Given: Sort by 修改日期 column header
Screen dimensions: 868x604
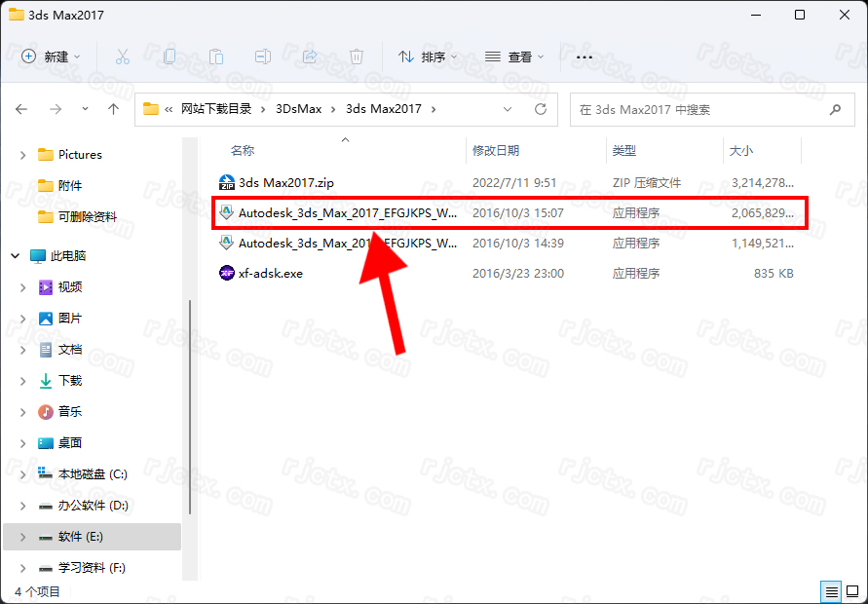Looking at the screenshot, I should tap(496, 151).
